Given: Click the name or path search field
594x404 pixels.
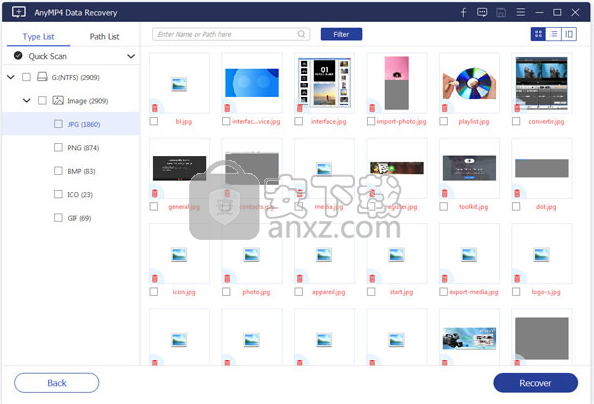Looking at the screenshot, I should pyautogui.click(x=231, y=34).
